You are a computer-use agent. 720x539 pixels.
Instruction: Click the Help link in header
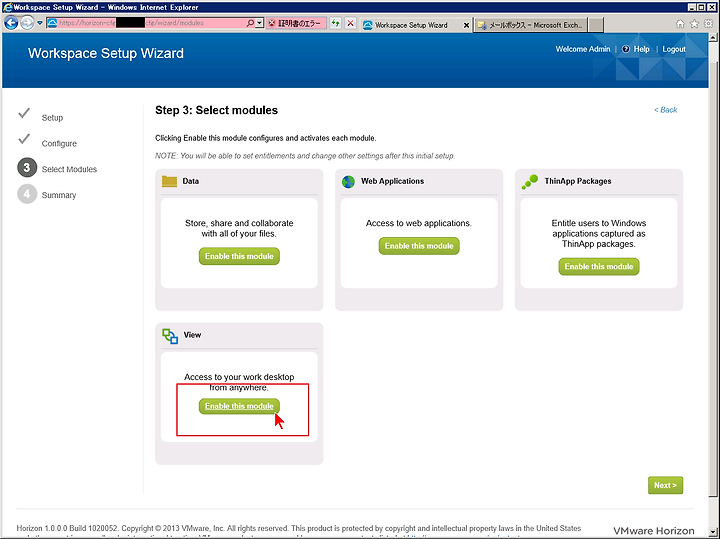point(641,49)
